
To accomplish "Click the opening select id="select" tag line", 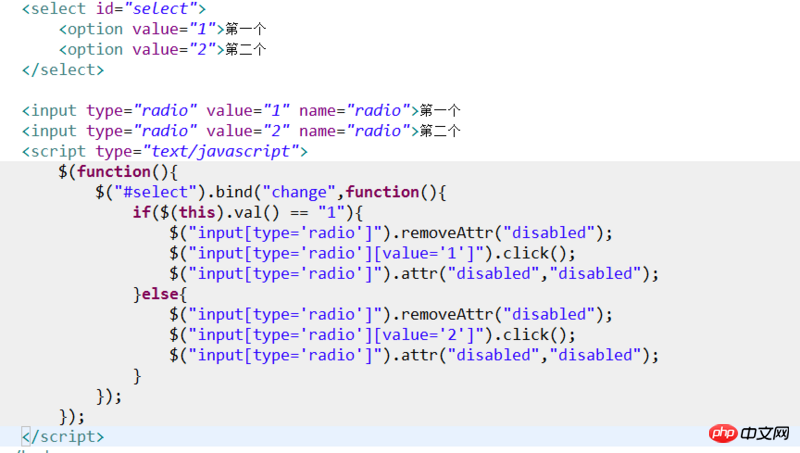I will pos(114,9).
